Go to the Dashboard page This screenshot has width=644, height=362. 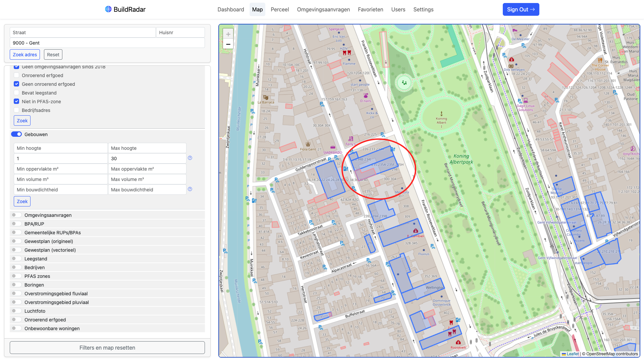coord(230,9)
